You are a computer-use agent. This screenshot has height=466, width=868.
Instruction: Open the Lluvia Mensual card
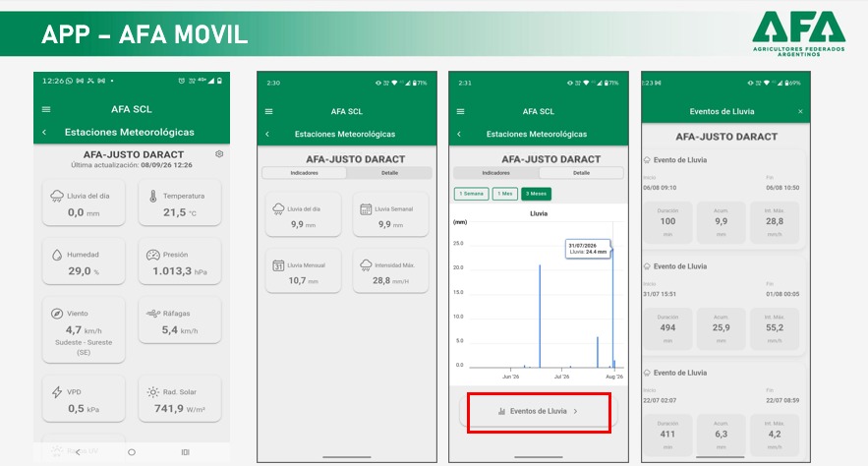pos(304,271)
